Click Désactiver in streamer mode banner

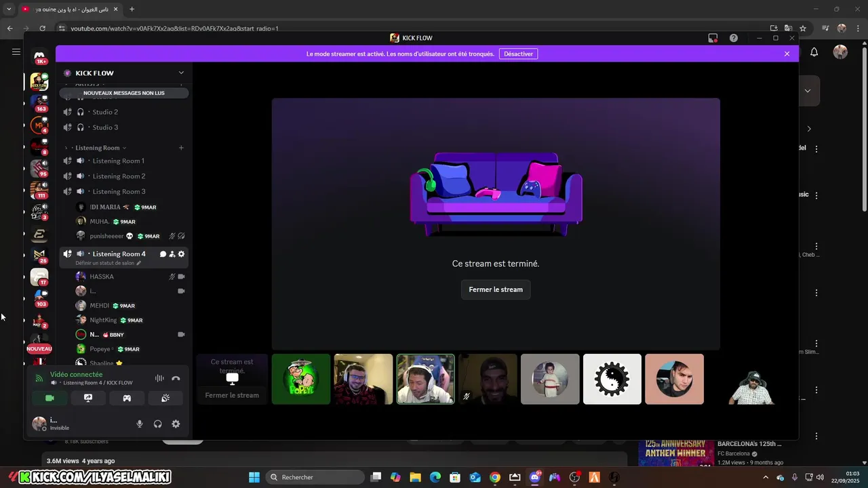(x=519, y=54)
